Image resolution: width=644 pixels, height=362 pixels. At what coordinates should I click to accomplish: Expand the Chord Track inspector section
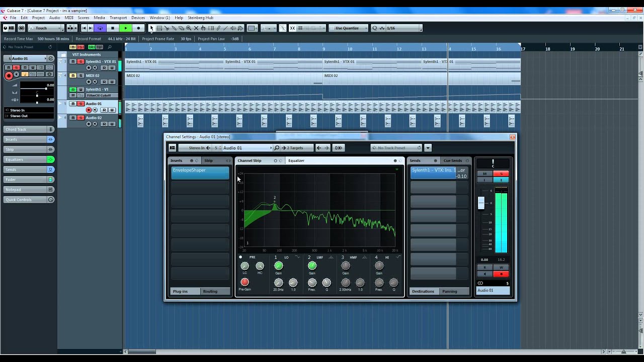29,129
